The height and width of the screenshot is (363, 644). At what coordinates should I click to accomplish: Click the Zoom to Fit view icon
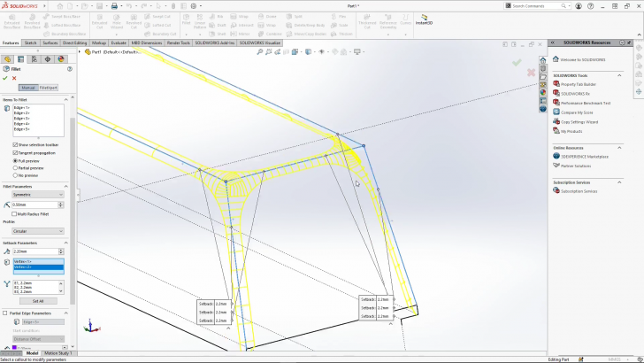tap(259, 51)
